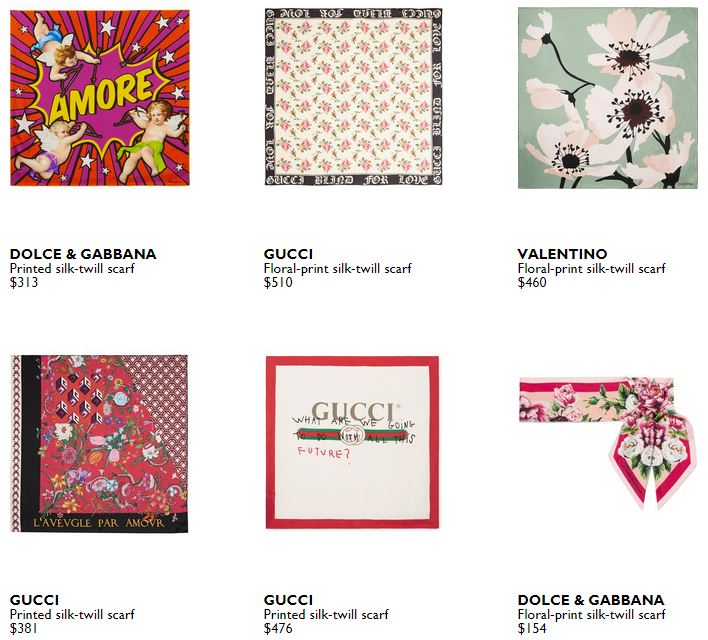Open the first DOLCE & GABBANA brand name link
708x640 pixels.
click(x=83, y=254)
